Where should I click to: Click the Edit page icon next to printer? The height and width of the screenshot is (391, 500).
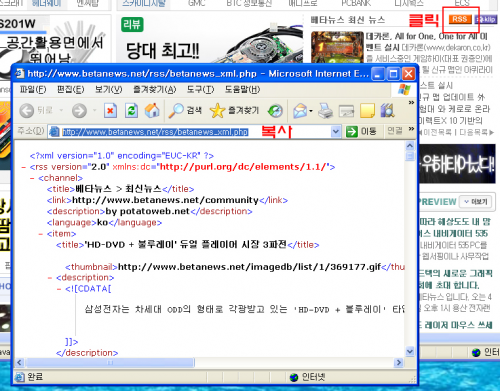coord(346,111)
